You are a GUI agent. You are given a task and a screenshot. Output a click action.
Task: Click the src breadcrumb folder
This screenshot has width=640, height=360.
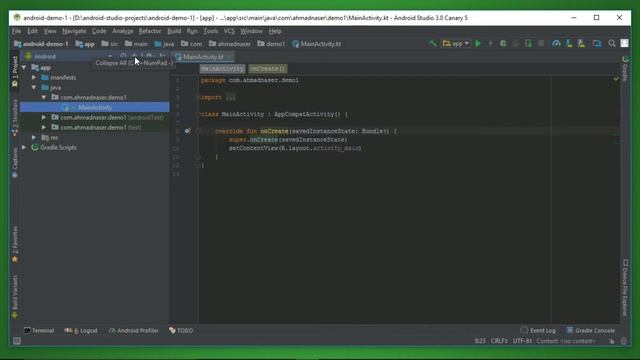pyautogui.click(x=110, y=44)
